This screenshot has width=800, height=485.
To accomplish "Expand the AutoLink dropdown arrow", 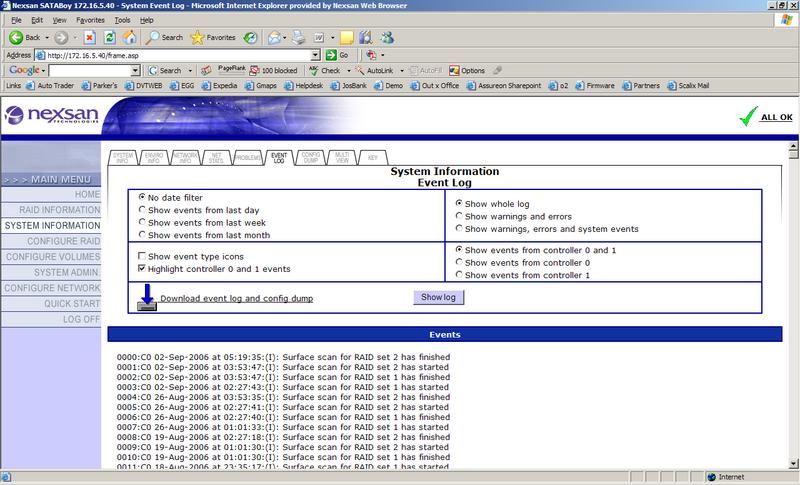I will [402, 70].
